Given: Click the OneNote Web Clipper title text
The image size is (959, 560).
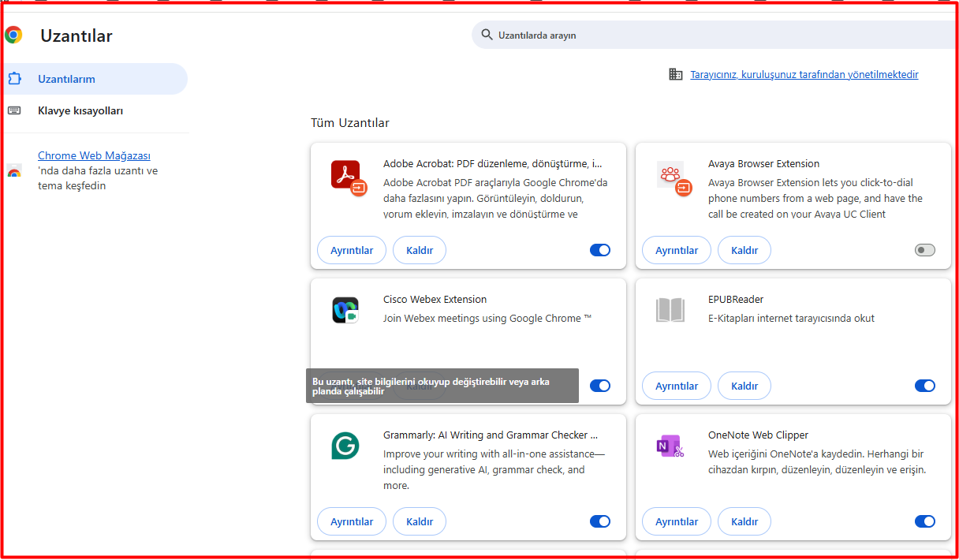Looking at the screenshot, I should pos(759,435).
